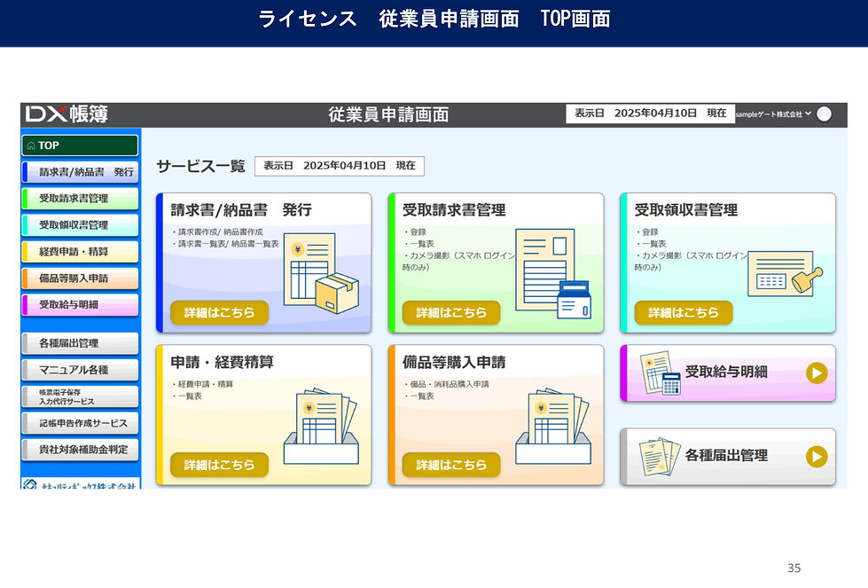Click the document with printer illustration

pyautogui.click(x=553, y=273)
